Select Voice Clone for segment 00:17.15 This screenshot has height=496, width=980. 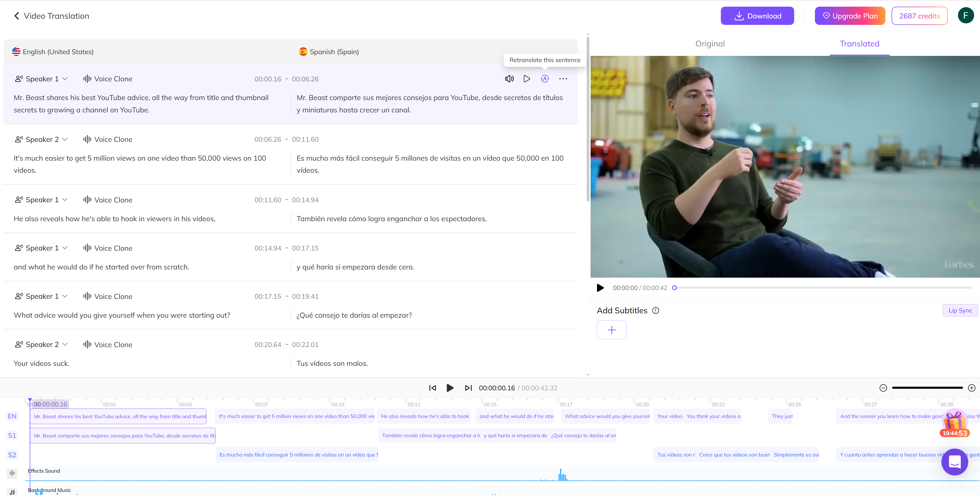pos(108,296)
